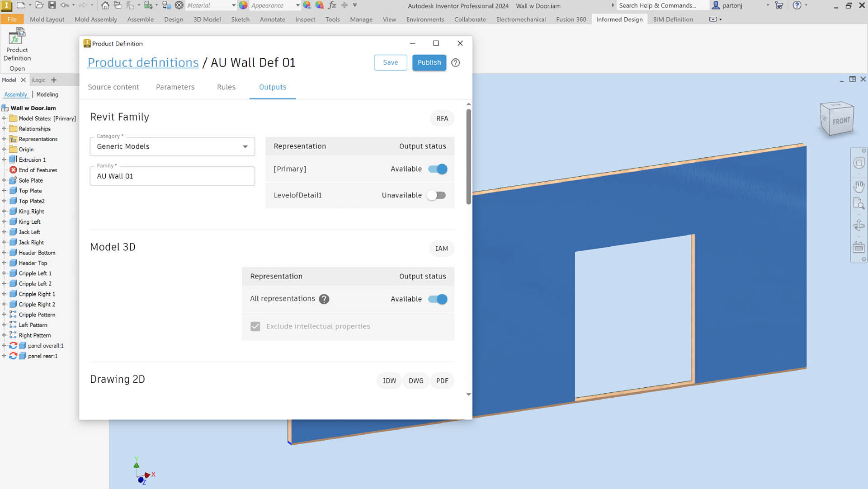This screenshot has width=868, height=489.
Task: Click the info icon next to All representations
Action: [324, 299]
